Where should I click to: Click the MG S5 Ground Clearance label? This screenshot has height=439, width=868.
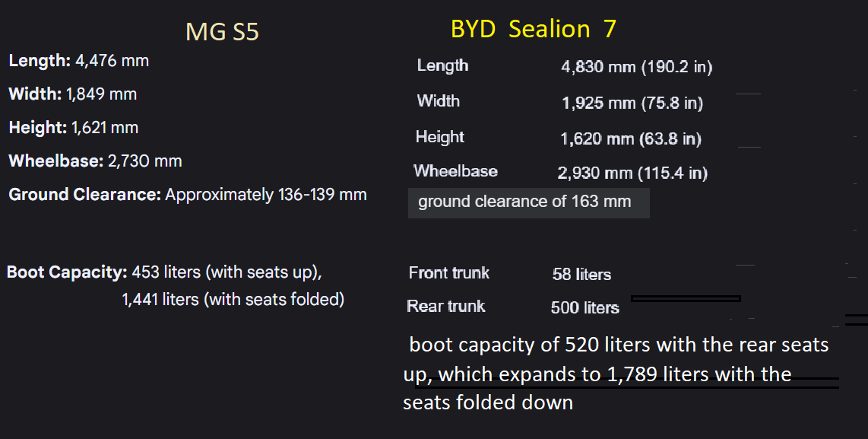pos(84,195)
